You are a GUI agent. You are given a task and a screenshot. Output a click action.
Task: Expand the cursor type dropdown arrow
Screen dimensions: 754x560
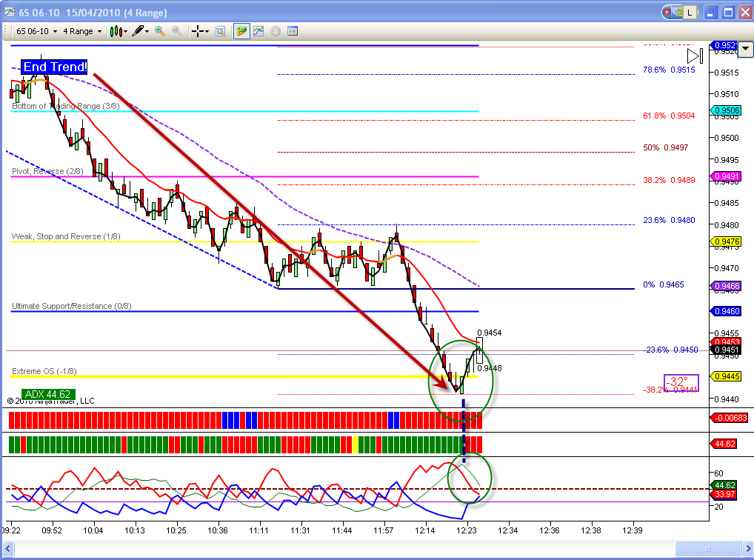pyautogui.click(x=207, y=32)
